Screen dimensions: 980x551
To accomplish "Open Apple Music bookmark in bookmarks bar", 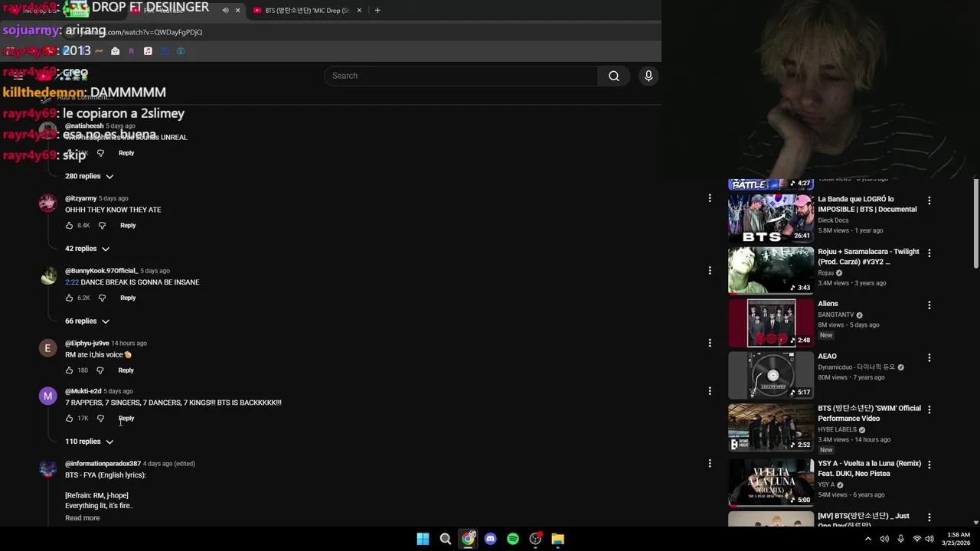I will pyautogui.click(x=148, y=51).
